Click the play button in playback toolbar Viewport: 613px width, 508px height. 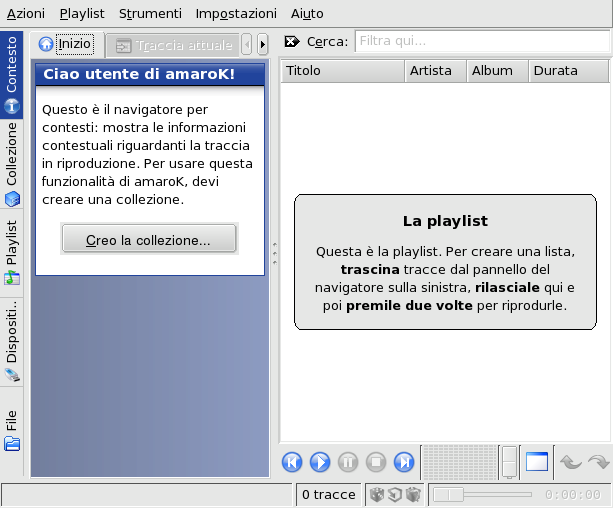click(320, 462)
